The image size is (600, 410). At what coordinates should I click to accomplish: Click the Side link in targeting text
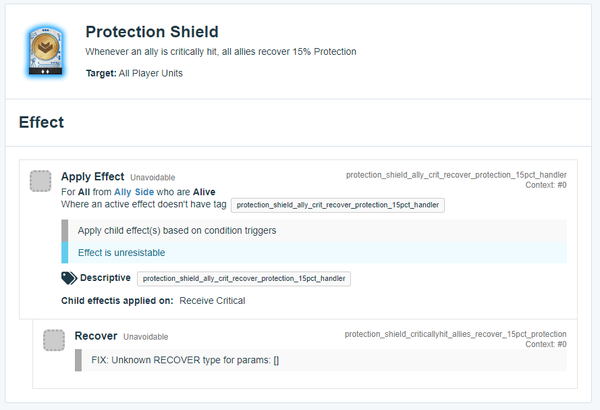tap(144, 192)
